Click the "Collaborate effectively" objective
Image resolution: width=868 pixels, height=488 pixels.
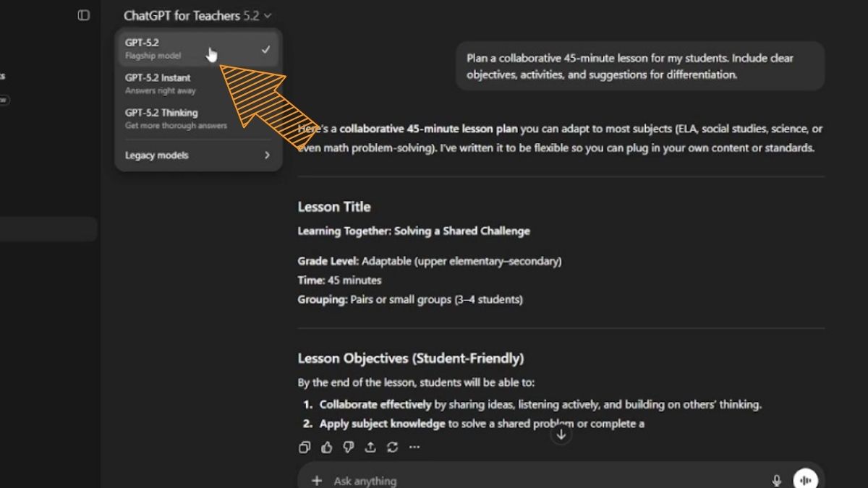[540, 405]
